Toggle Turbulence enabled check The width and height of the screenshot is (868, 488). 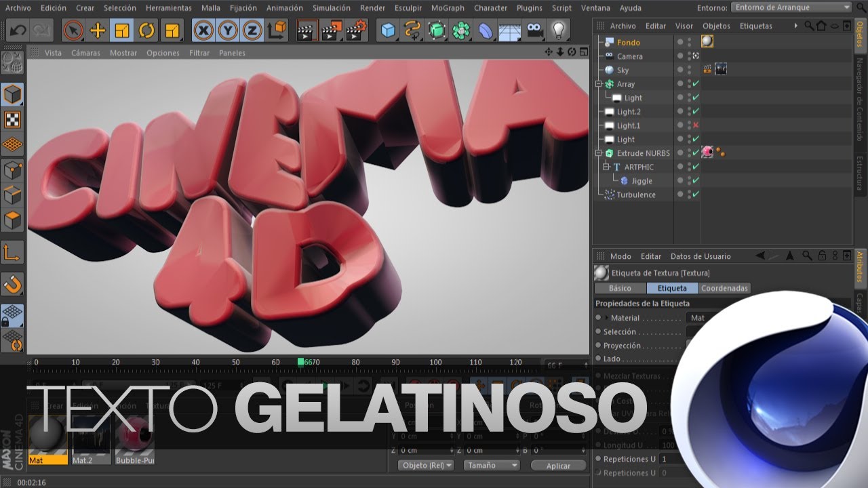pos(695,195)
